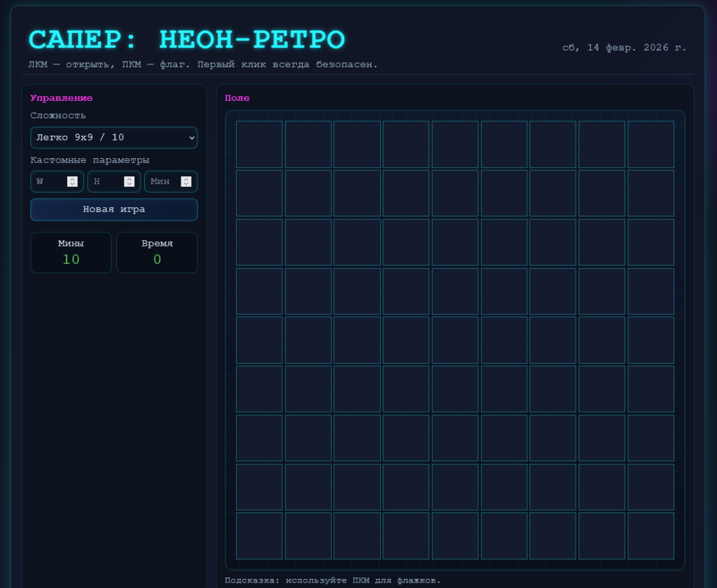Image resolution: width=717 pixels, height=588 pixels.
Task: Open the center cell of the grid
Action: [x=454, y=339]
